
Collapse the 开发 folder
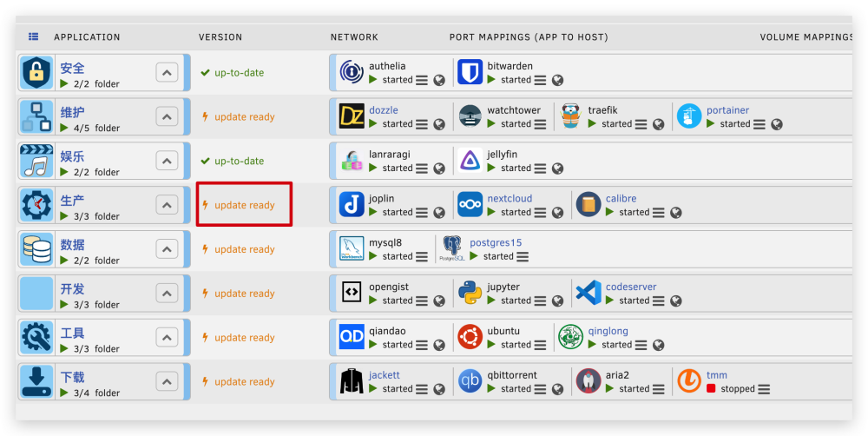coord(167,293)
